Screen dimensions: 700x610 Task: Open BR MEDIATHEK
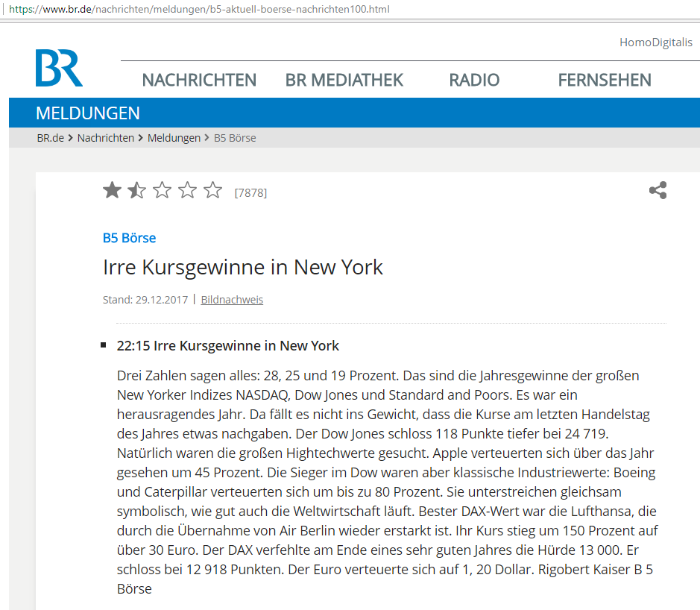(x=344, y=80)
